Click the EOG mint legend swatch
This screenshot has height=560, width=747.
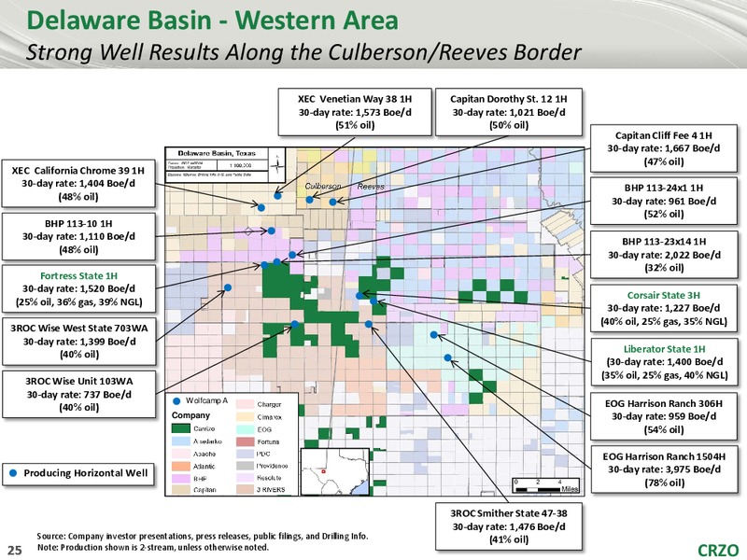pos(245,429)
